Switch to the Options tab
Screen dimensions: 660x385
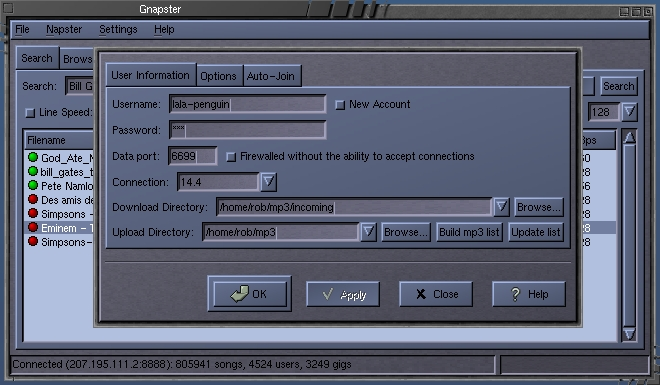pyautogui.click(x=218, y=76)
